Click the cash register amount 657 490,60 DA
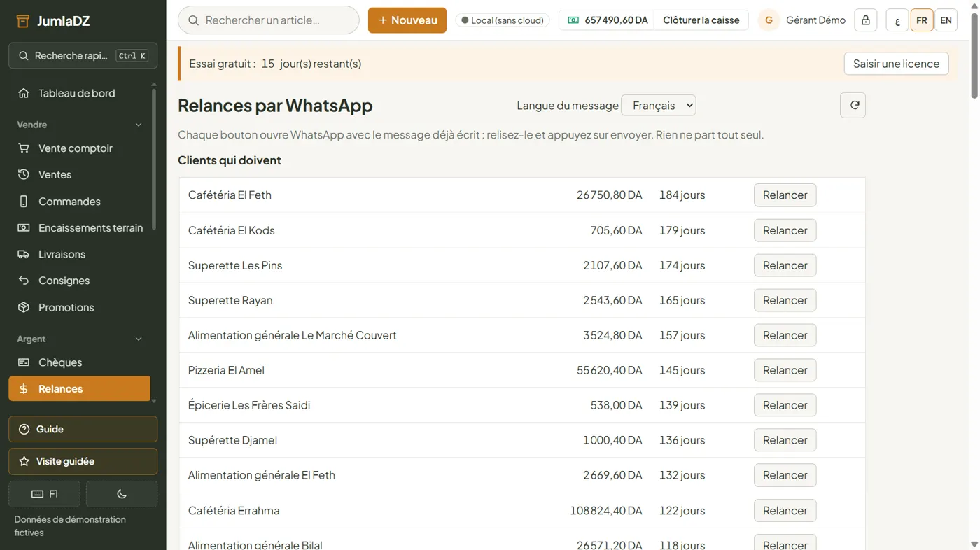980x550 pixels. point(607,20)
